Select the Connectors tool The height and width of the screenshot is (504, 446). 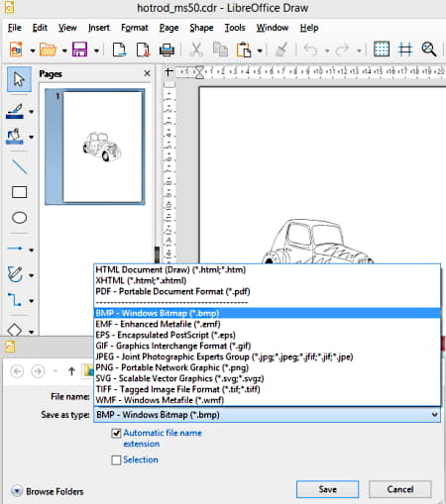click(15, 300)
